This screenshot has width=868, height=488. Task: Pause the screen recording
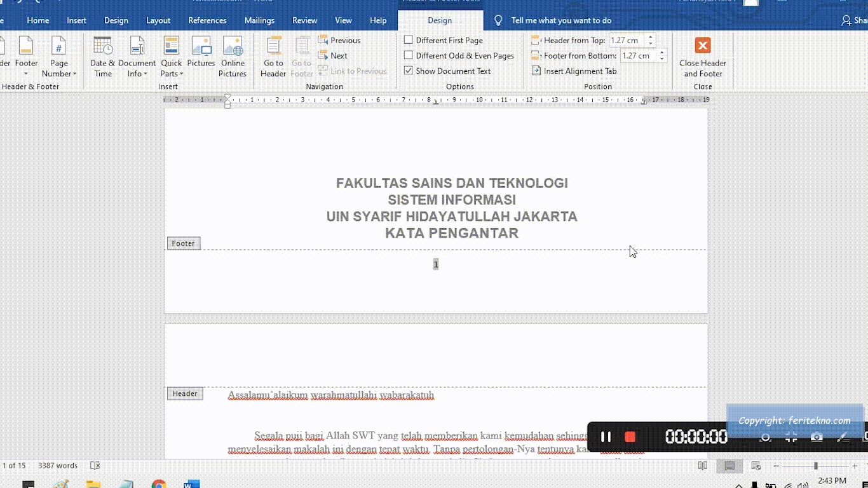click(606, 437)
